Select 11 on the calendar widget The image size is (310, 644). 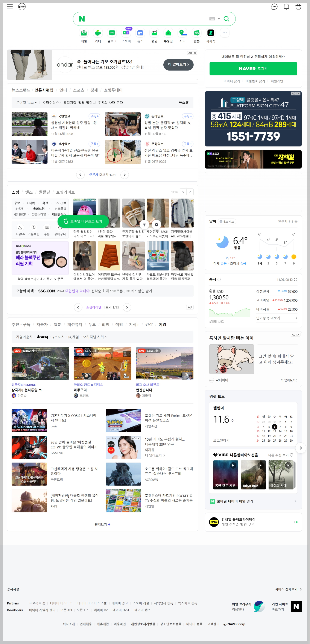(x=263, y=431)
